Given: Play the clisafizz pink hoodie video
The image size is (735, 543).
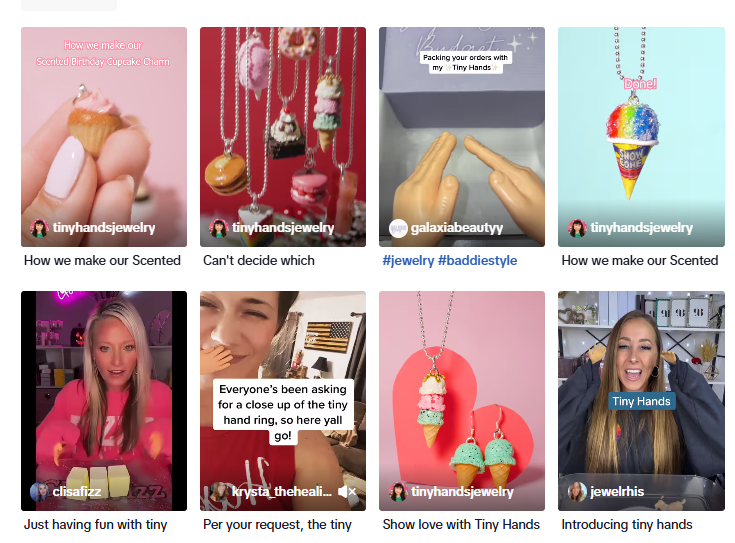Looking at the screenshot, I should coord(104,400).
